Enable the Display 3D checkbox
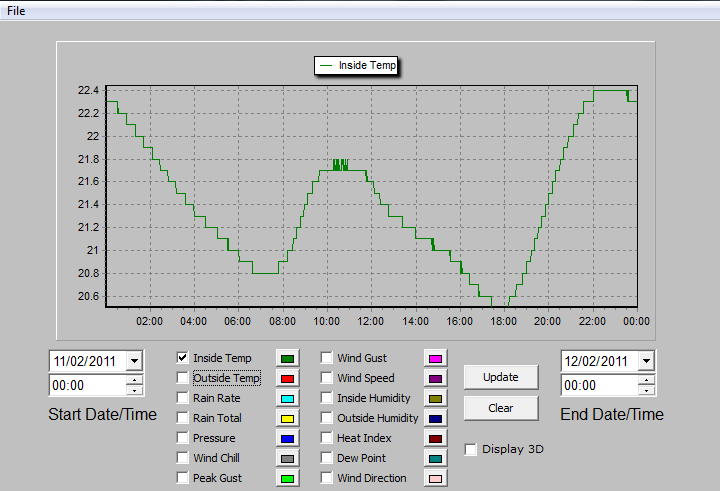The height and width of the screenshot is (491, 720). click(x=471, y=449)
